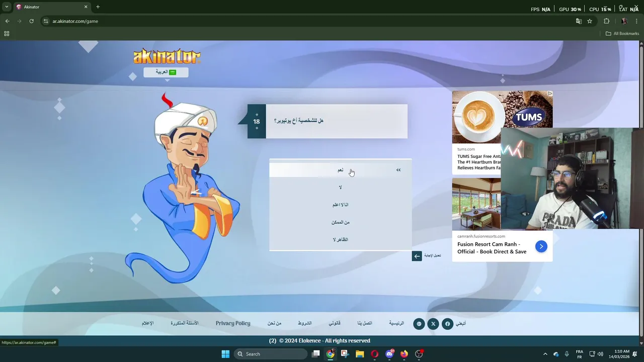Switch the FRA keyboard language indicator

click(x=579, y=354)
